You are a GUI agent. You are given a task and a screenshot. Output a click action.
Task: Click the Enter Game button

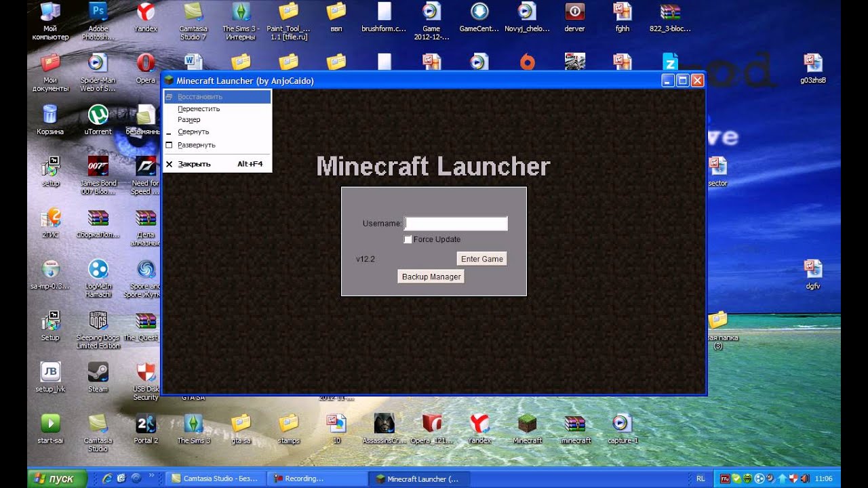482,259
